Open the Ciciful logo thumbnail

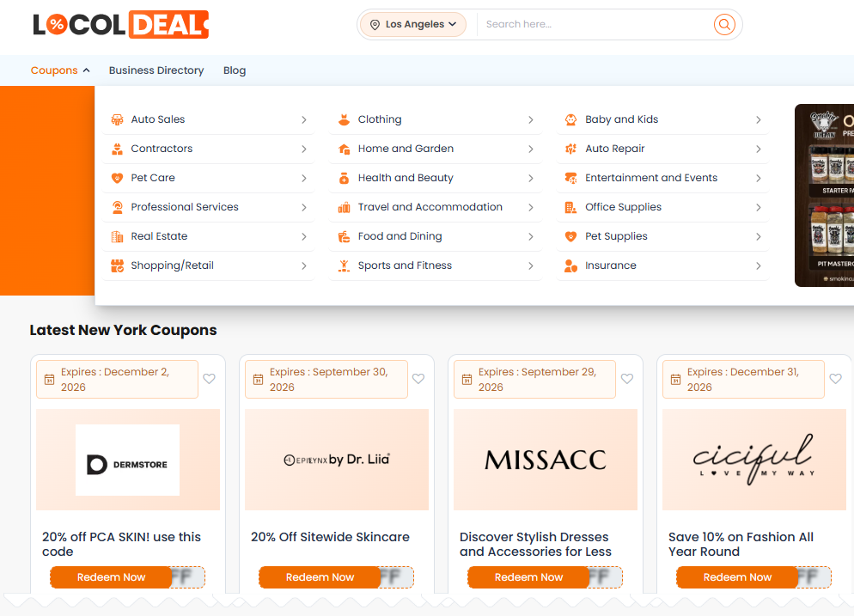(754, 460)
